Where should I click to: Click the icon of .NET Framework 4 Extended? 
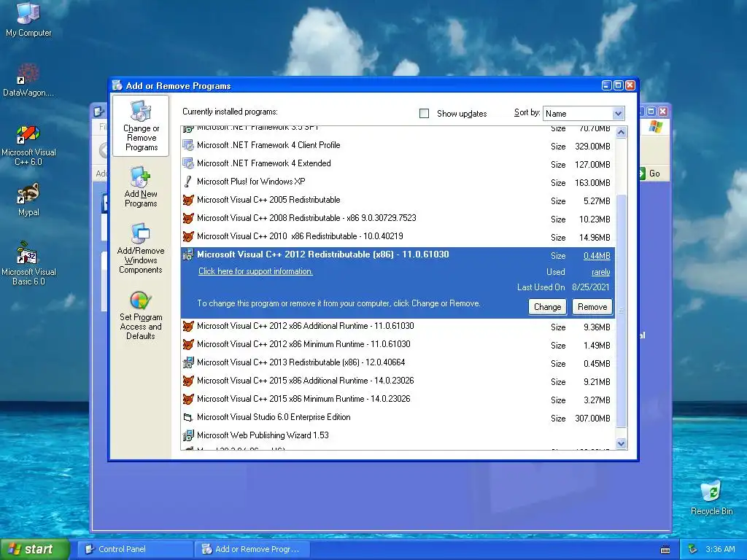(188, 163)
